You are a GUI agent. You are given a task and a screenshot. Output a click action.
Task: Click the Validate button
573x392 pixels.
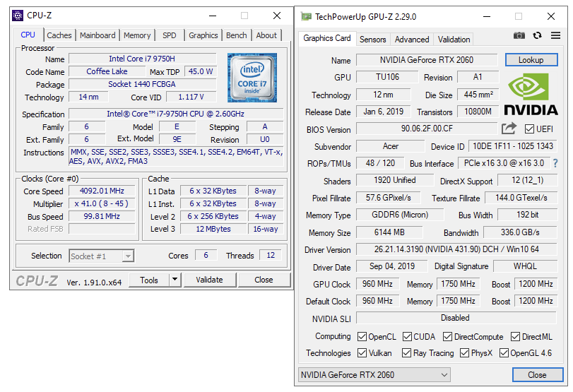[209, 280]
